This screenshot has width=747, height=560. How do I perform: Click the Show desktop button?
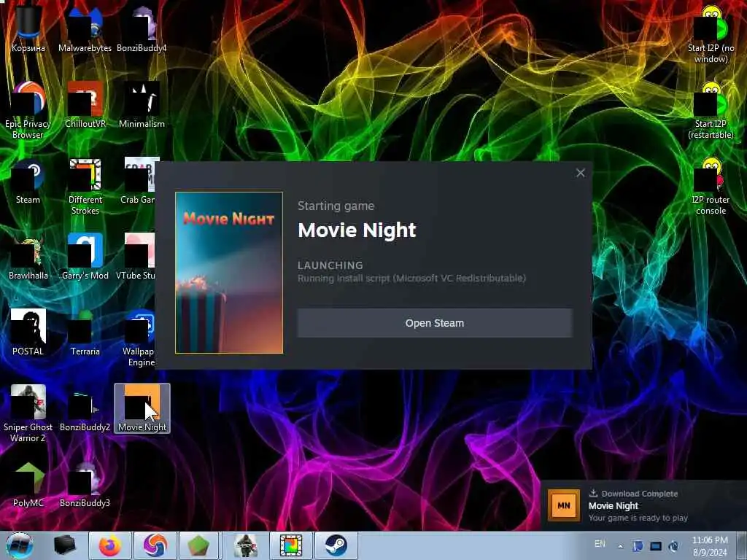[742, 545]
